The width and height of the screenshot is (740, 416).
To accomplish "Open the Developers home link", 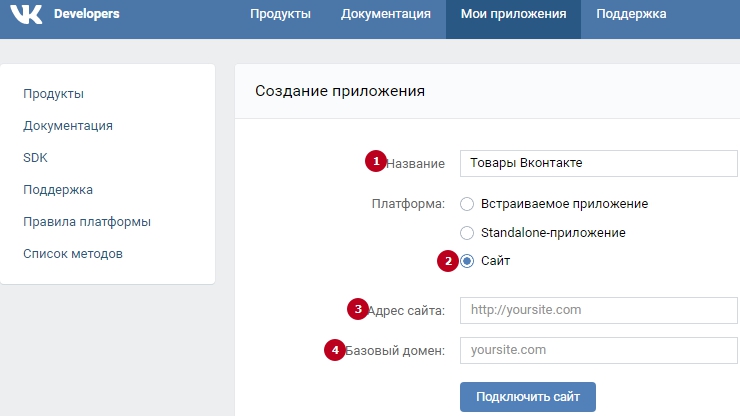I will click(x=86, y=14).
